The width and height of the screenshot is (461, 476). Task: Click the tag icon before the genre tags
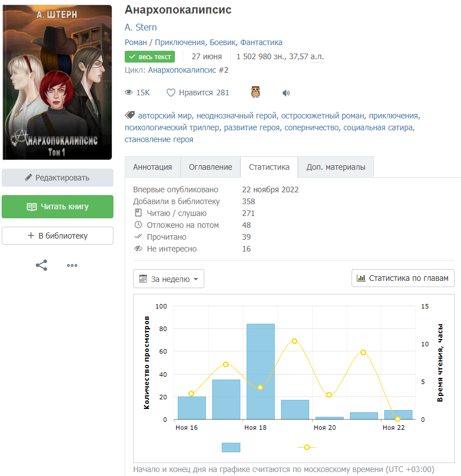(129, 116)
